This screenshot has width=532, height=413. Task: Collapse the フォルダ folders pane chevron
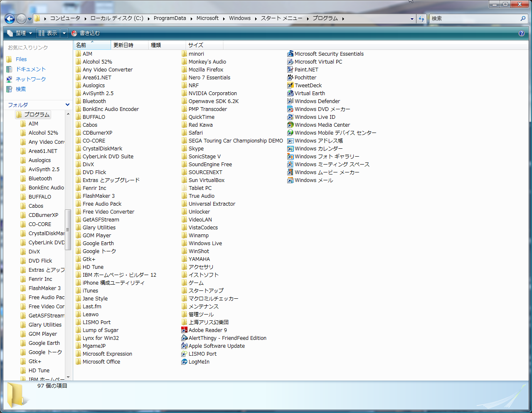(67, 105)
